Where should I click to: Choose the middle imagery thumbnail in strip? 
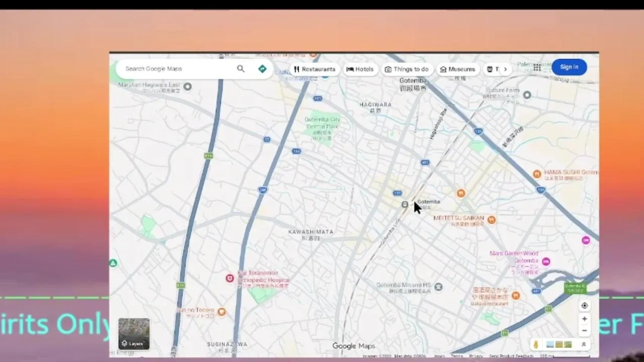click(x=559, y=344)
